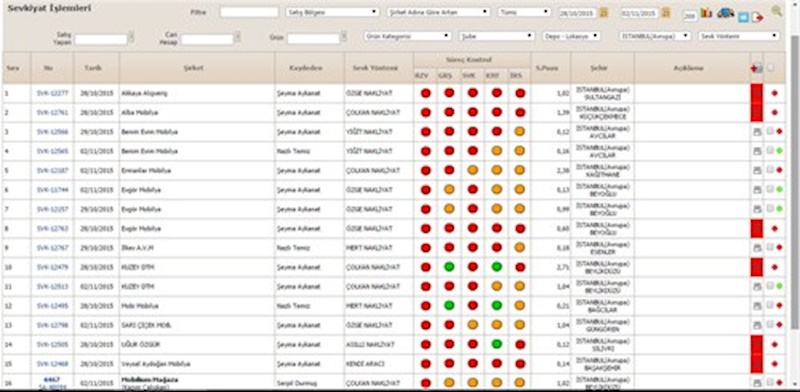
Task: Open the Satış Bölgesi dropdown
Action: click(x=332, y=12)
